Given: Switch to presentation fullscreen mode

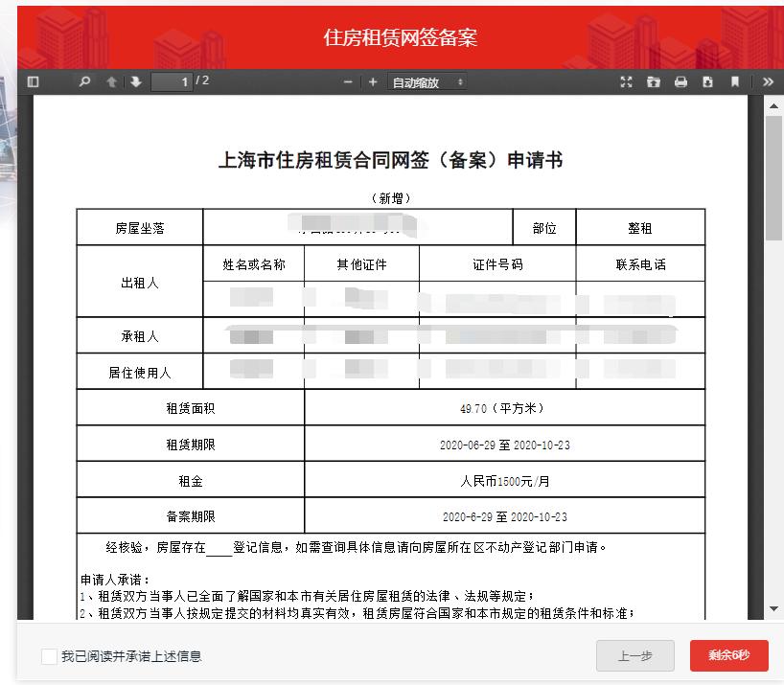Looking at the screenshot, I should pyautogui.click(x=626, y=82).
